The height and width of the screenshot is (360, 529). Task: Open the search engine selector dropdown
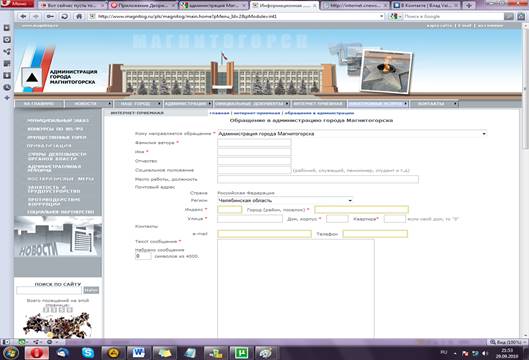tap(395, 16)
